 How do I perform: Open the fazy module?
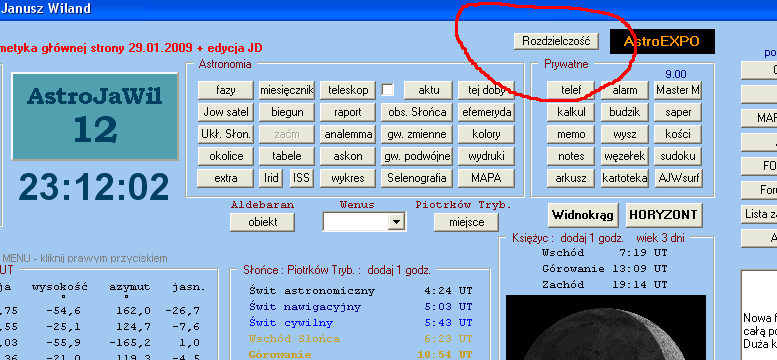pos(226,90)
